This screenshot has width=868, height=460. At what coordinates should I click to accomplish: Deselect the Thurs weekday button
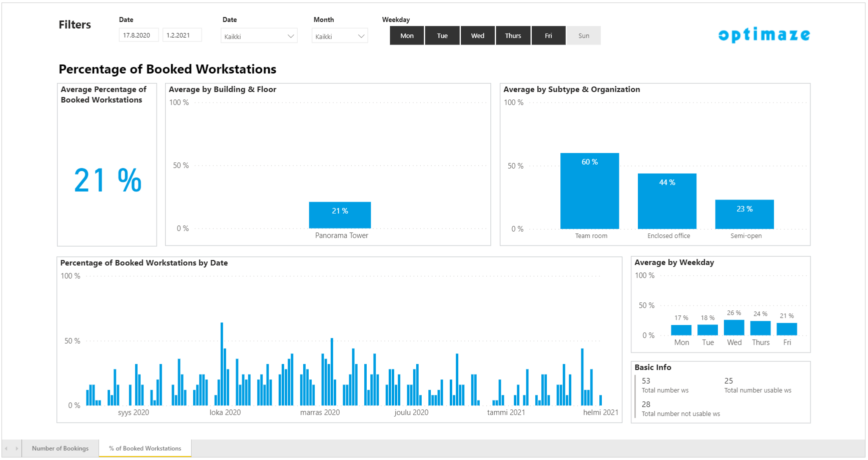[x=513, y=36]
